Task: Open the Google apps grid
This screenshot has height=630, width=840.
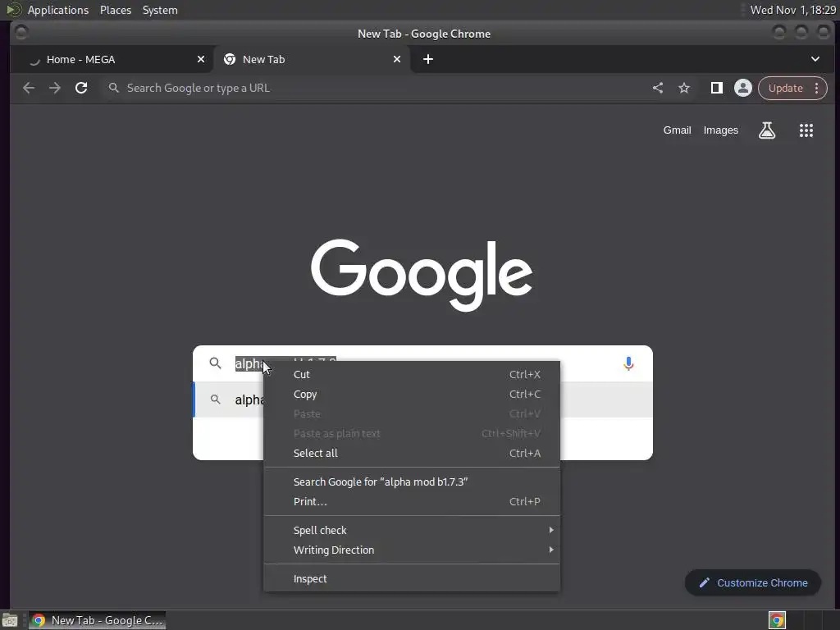Action: pos(806,130)
